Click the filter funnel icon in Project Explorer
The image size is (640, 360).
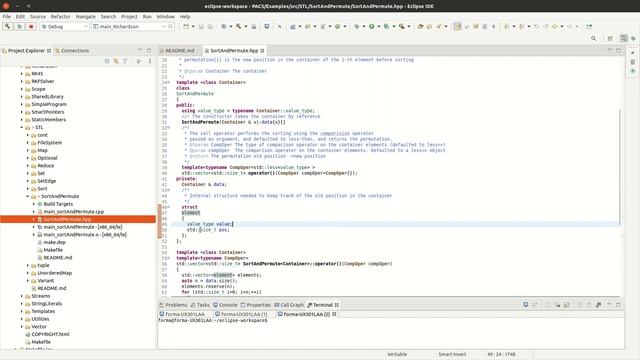125,61
